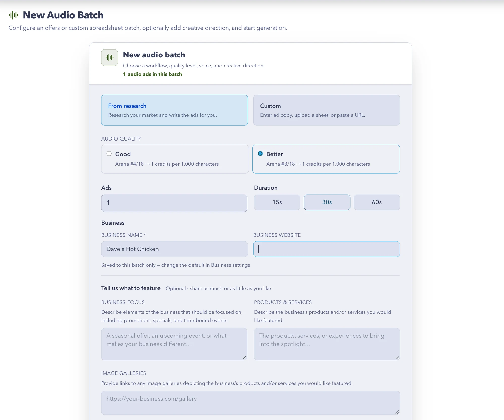Click the Image Galleries URL text area

coord(250,403)
